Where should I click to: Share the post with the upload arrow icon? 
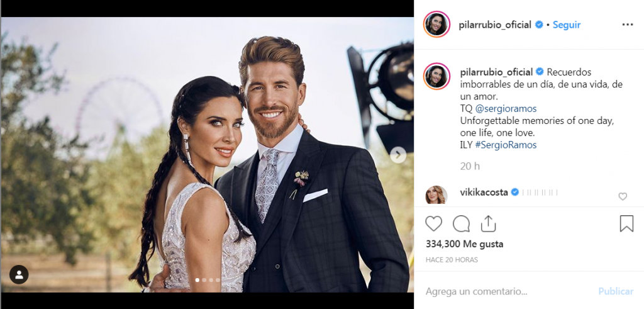pos(488,223)
